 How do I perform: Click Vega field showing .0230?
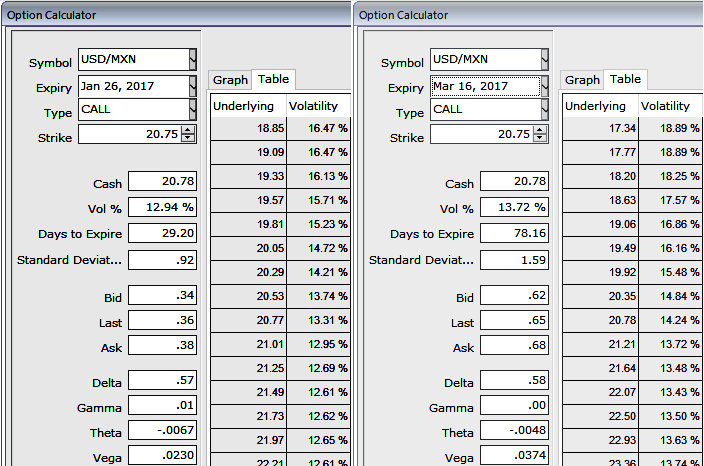point(163,455)
